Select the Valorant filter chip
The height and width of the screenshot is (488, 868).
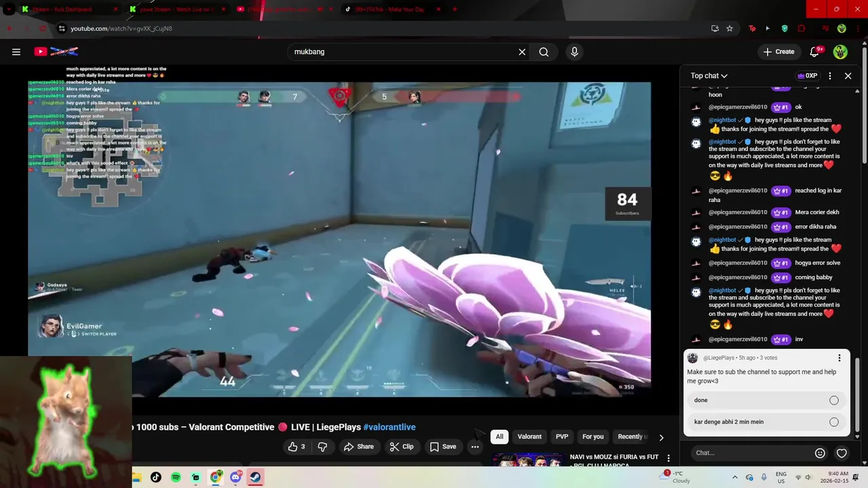[x=530, y=437]
